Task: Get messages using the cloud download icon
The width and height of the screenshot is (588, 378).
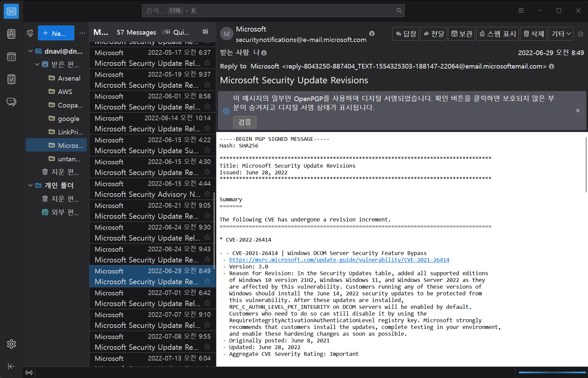Action: 30,33
